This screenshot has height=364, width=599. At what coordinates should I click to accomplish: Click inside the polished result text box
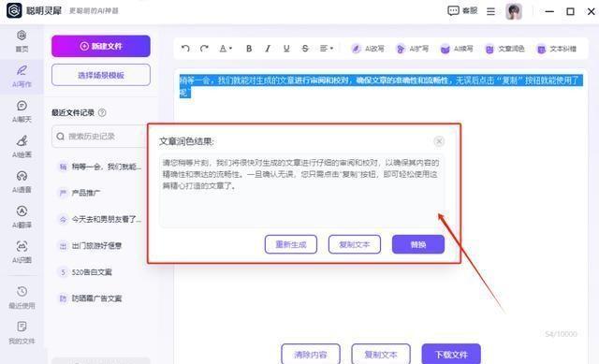[x=301, y=191]
